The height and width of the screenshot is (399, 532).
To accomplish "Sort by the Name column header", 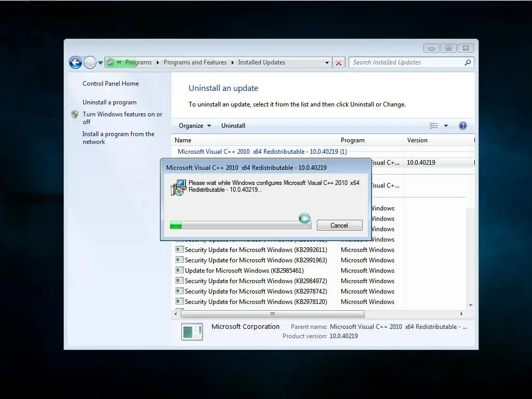I will [254, 140].
